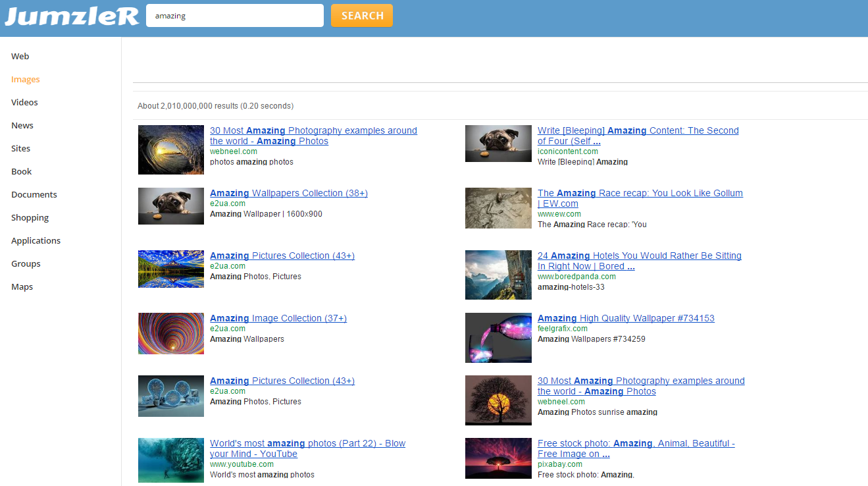Open pug thumbnail of Amazing Wallpapers Collection (38+)

click(x=171, y=206)
